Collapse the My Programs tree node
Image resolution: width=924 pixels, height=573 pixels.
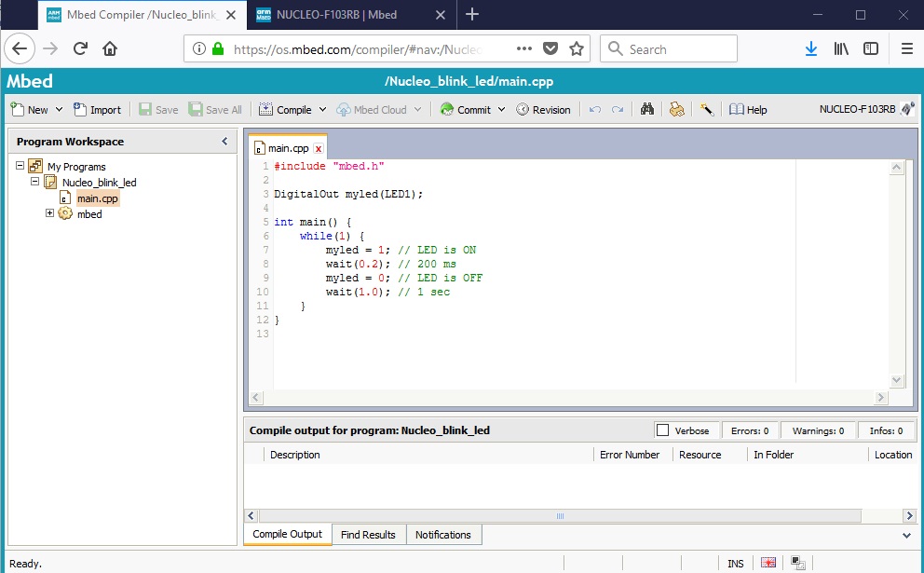tap(20, 166)
